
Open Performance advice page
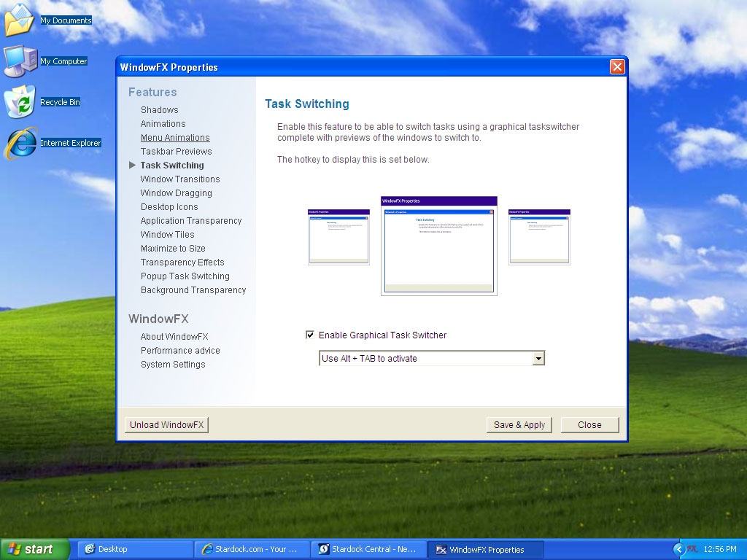(180, 350)
